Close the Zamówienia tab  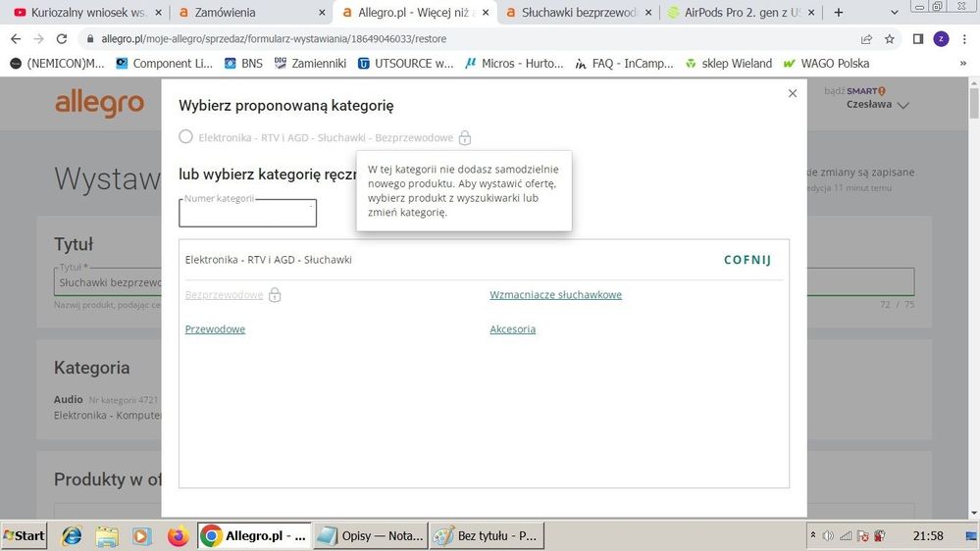coord(322,13)
